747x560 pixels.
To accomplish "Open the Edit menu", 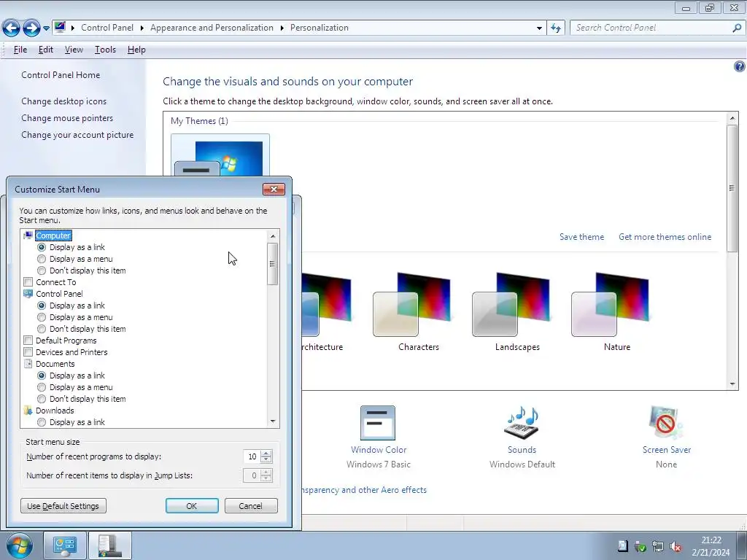I will click(46, 50).
